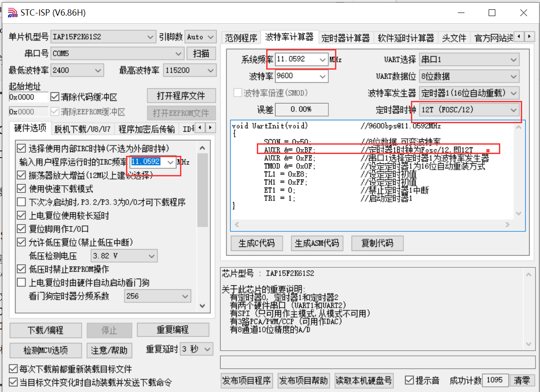
Task: Click 读取本机硬盘号 button
Action: coord(364,381)
